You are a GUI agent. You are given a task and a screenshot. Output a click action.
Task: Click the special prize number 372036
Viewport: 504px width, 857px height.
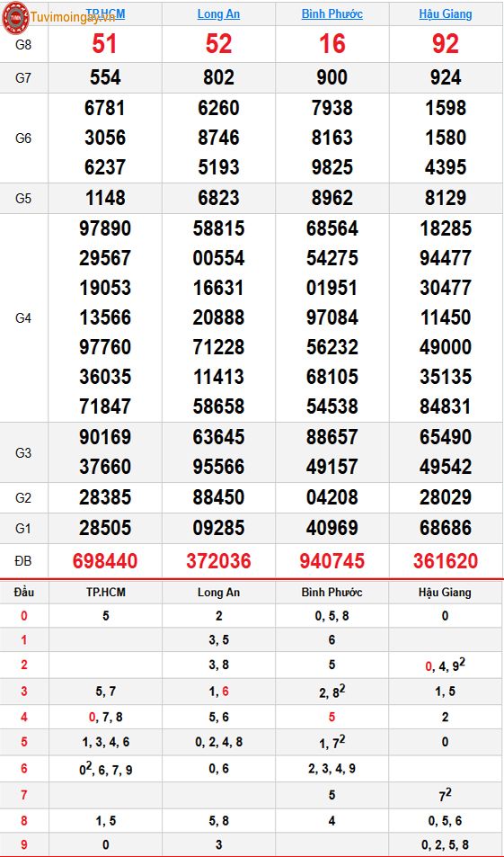point(218,561)
